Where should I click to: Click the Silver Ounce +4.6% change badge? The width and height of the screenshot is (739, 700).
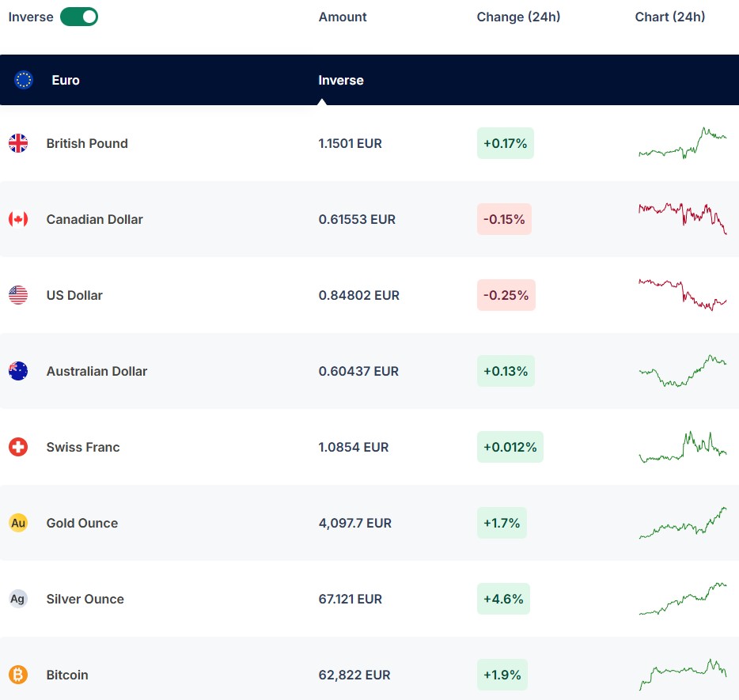click(503, 599)
